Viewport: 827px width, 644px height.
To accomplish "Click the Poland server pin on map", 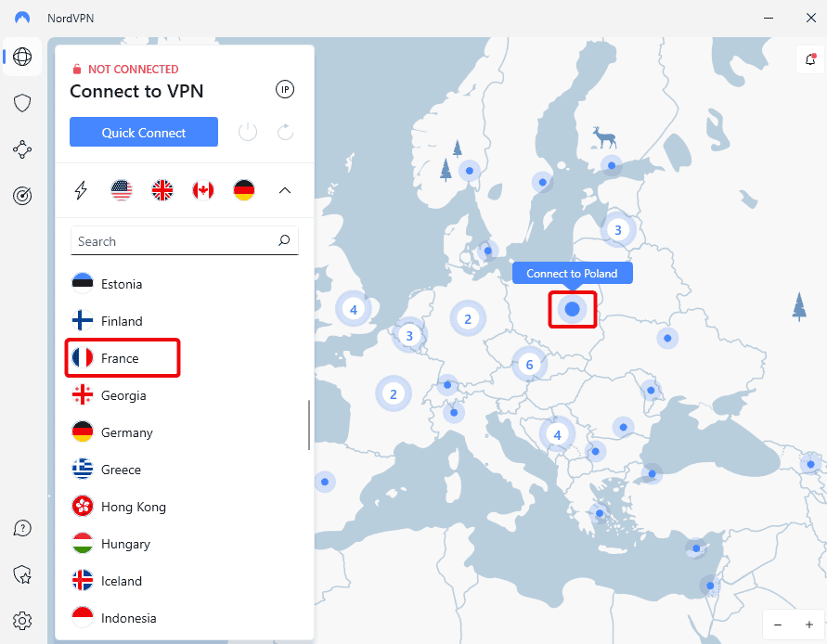I will point(573,309).
